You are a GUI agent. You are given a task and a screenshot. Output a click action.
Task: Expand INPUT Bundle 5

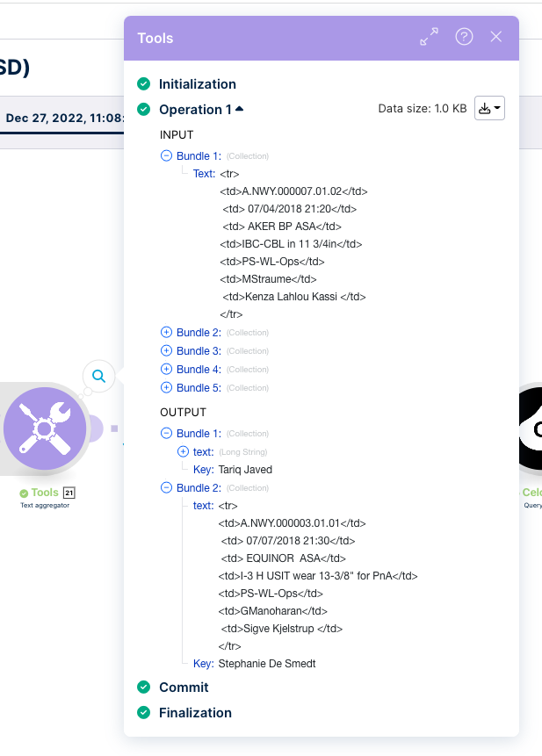166,387
